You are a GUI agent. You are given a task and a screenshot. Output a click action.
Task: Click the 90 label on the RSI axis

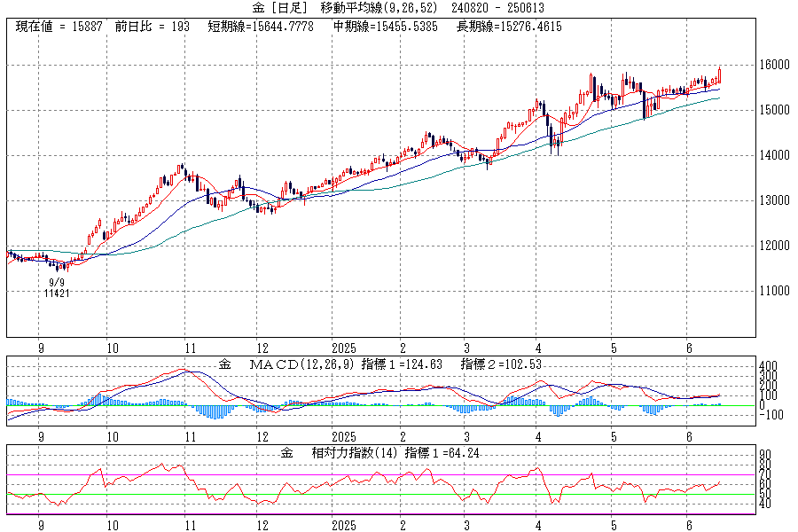coord(739,454)
